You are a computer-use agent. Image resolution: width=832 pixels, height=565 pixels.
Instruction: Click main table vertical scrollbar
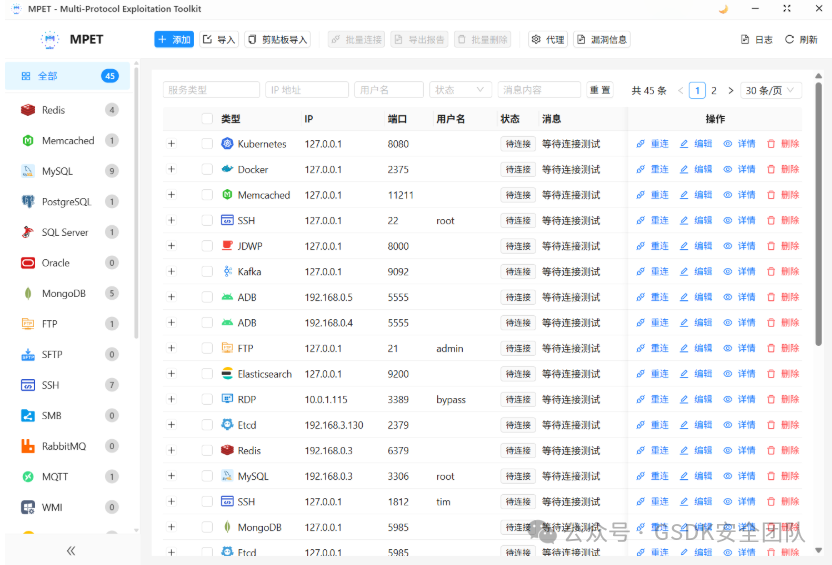[x=818, y=212]
